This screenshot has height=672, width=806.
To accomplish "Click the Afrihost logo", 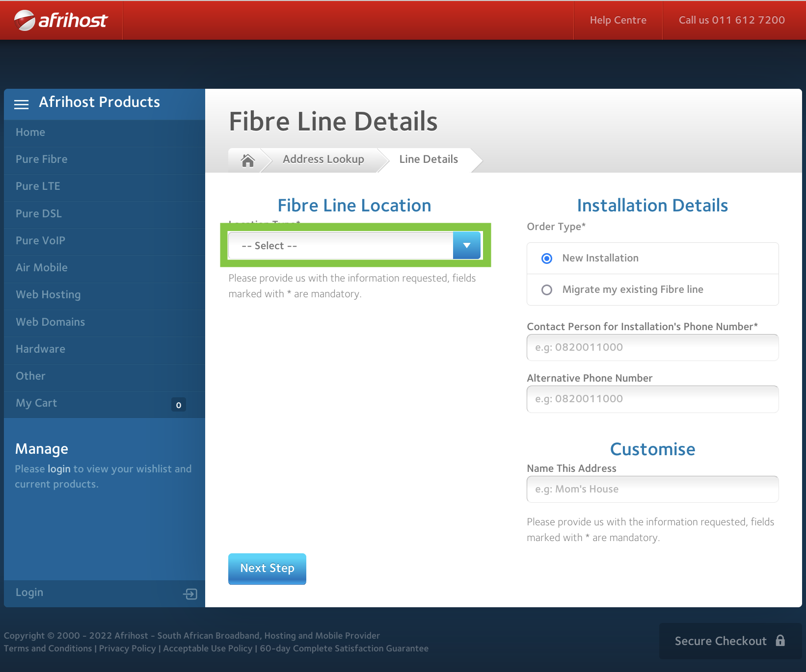I will coord(61,20).
